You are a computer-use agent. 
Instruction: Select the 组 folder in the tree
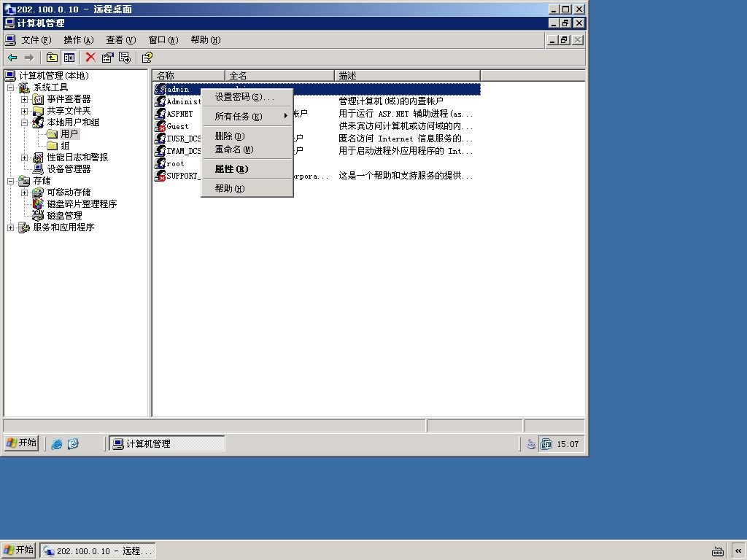tap(65, 146)
